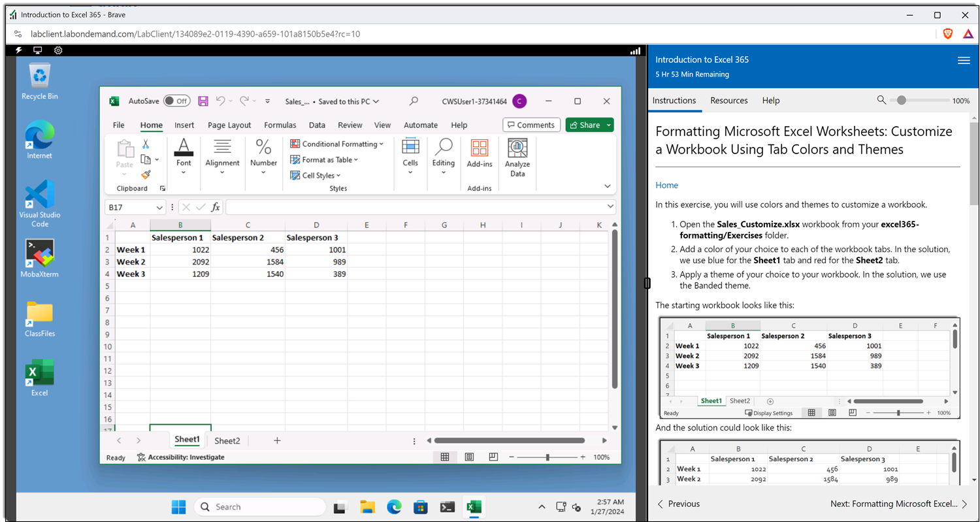Select cell containing Salesperson 2

coord(248,238)
